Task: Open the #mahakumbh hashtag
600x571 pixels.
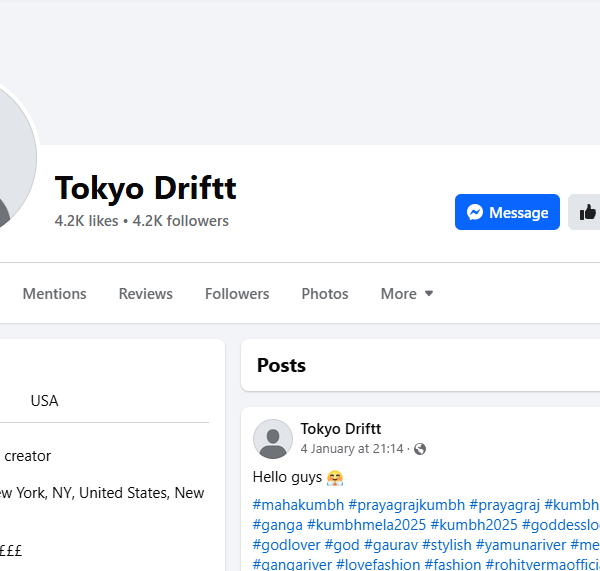Action: [x=298, y=505]
